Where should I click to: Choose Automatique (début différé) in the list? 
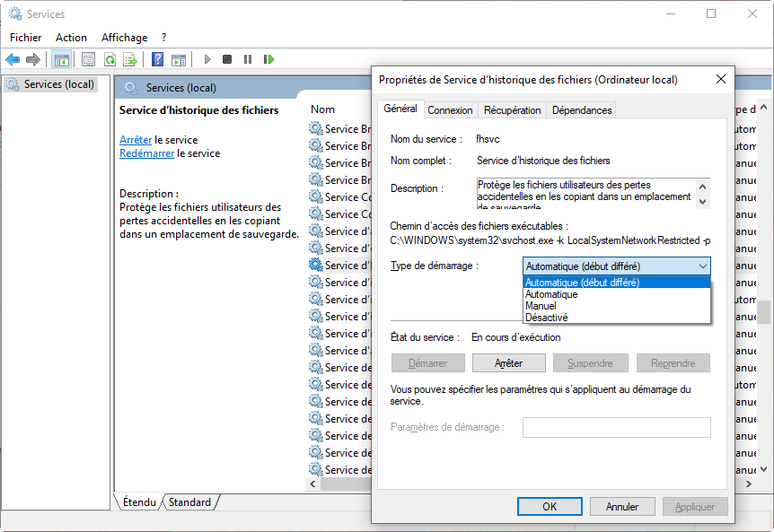pos(617,283)
